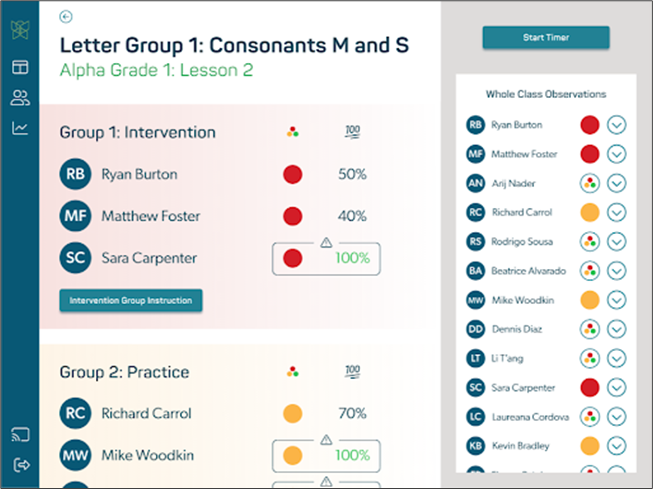653x489 pixels.
Task: Click the back arrow above the lesson title
Action: pyautogui.click(x=66, y=16)
